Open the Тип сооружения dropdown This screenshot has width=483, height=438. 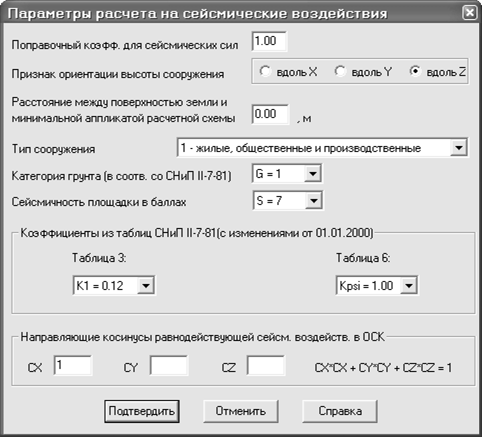(x=322, y=148)
